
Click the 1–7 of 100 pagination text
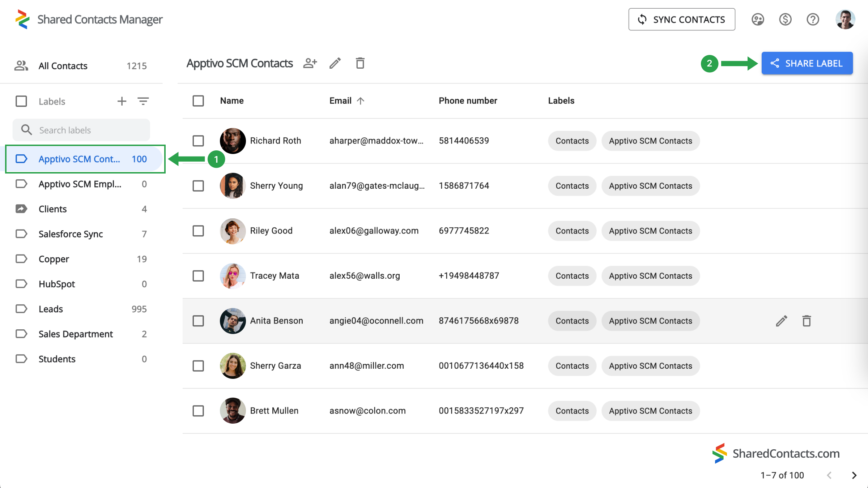(x=782, y=475)
